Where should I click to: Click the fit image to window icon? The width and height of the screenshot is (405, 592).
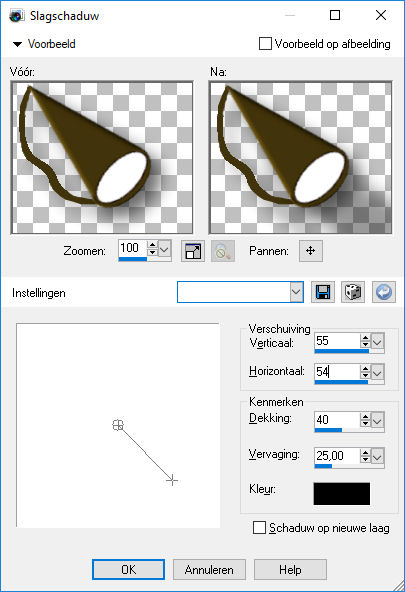coord(193,251)
